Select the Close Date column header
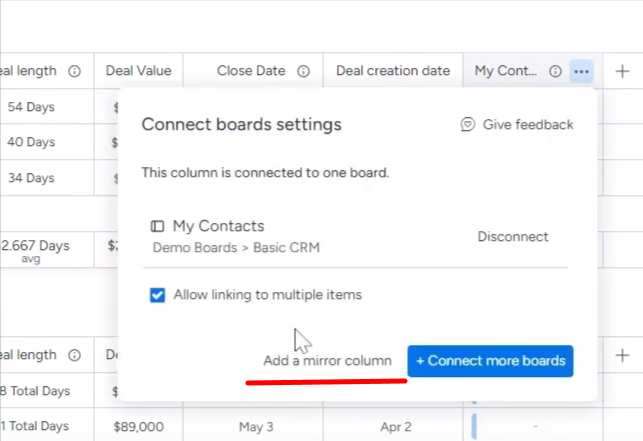Image resolution: width=643 pixels, height=441 pixels. tap(253, 71)
